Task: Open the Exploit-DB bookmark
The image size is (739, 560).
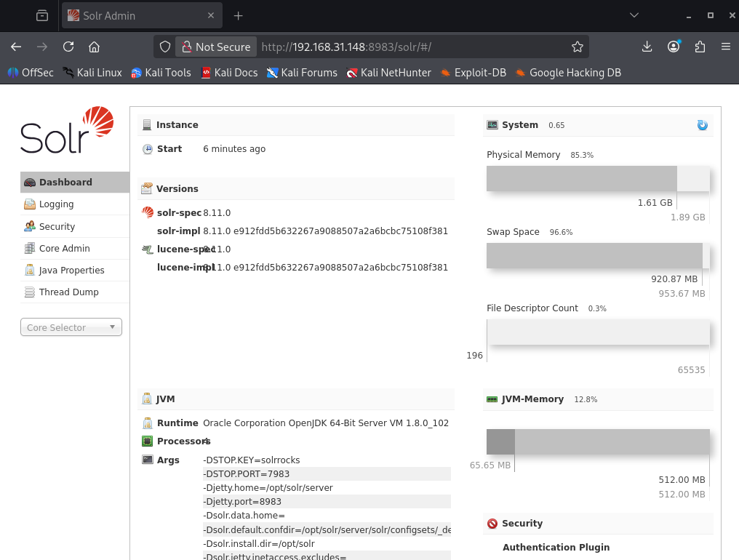Action: click(473, 73)
